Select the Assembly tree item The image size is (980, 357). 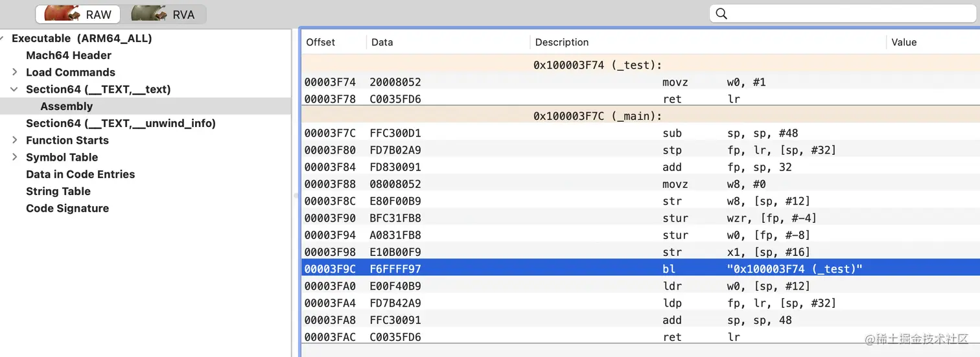pos(67,106)
